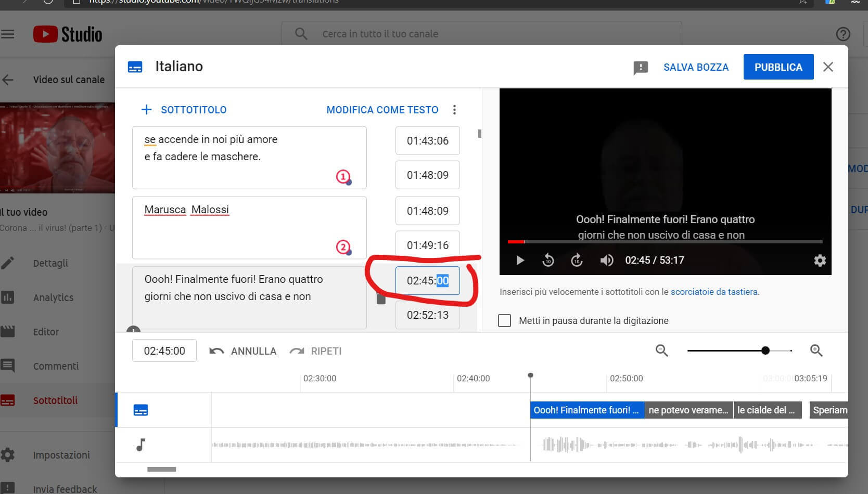Enable 'Metti in pausa durante la digitazione'
This screenshot has height=494, width=868.
[504, 320]
